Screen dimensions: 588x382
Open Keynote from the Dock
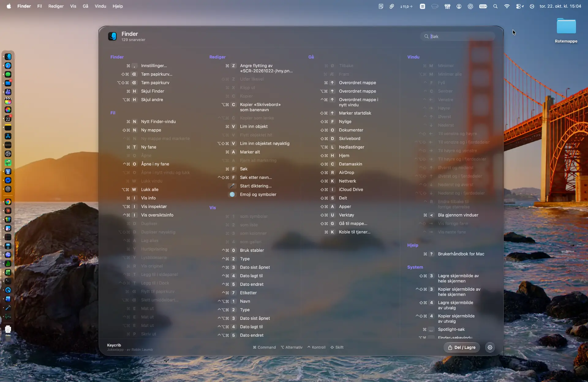tap(8, 246)
